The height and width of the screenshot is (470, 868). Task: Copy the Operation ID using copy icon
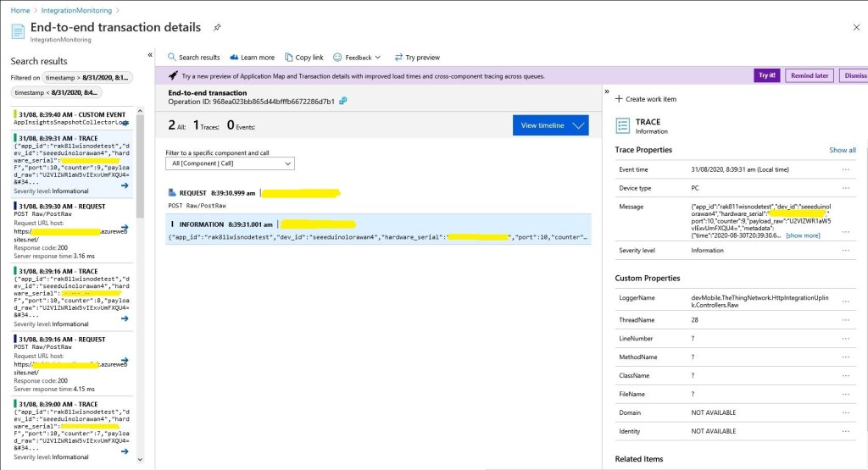[343, 102]
